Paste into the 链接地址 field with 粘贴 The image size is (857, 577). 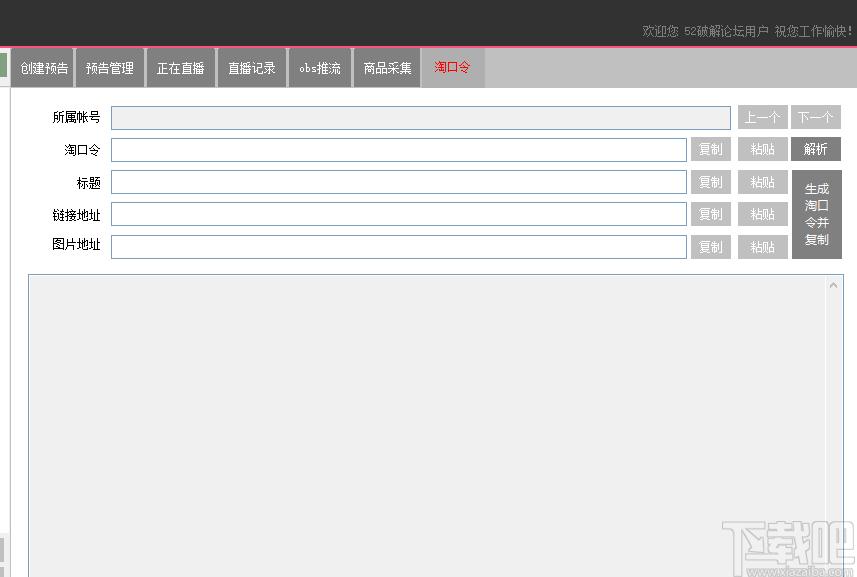(x=762, y=214)
